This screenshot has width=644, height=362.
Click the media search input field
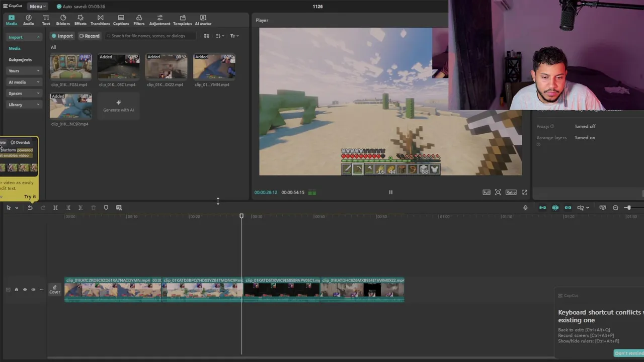coord(151,36)
